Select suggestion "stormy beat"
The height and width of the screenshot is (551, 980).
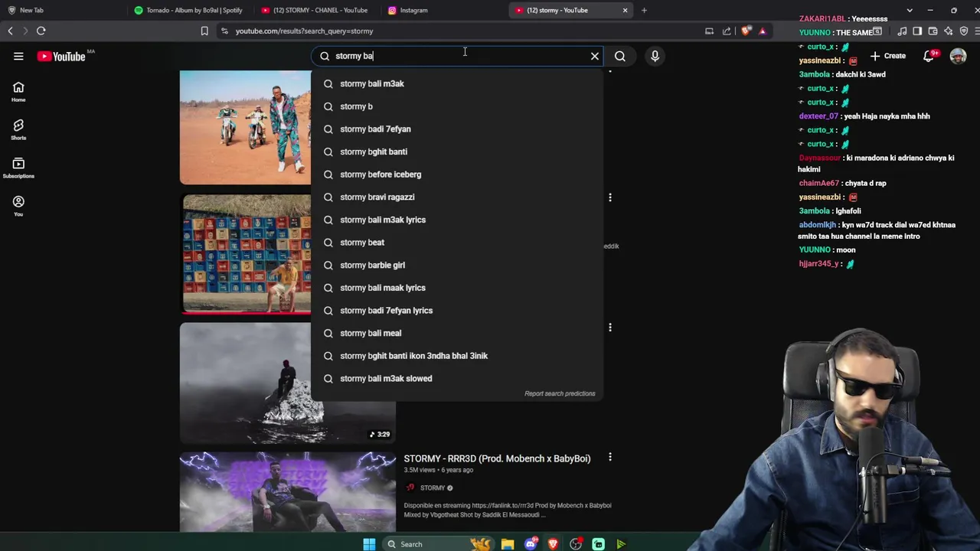point(456,242)
